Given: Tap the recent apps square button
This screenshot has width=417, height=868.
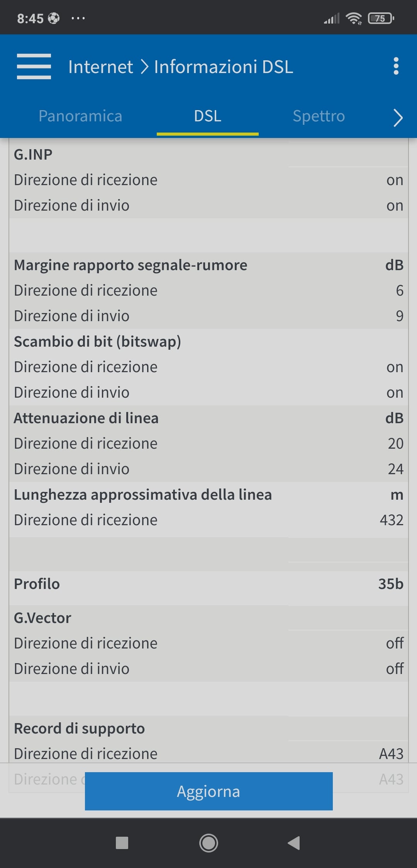Looking at the screenshot, I should coord(122,842).
